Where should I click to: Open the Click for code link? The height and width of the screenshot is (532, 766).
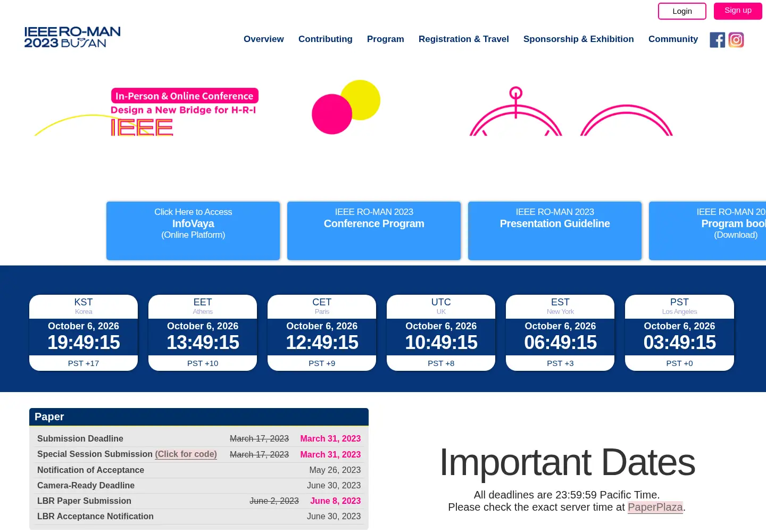(186, 454)
